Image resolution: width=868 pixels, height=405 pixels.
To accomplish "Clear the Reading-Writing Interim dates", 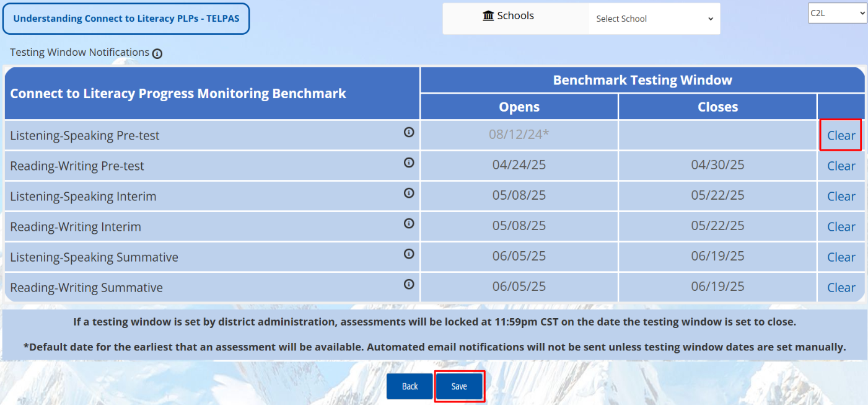I will point(841,226).
